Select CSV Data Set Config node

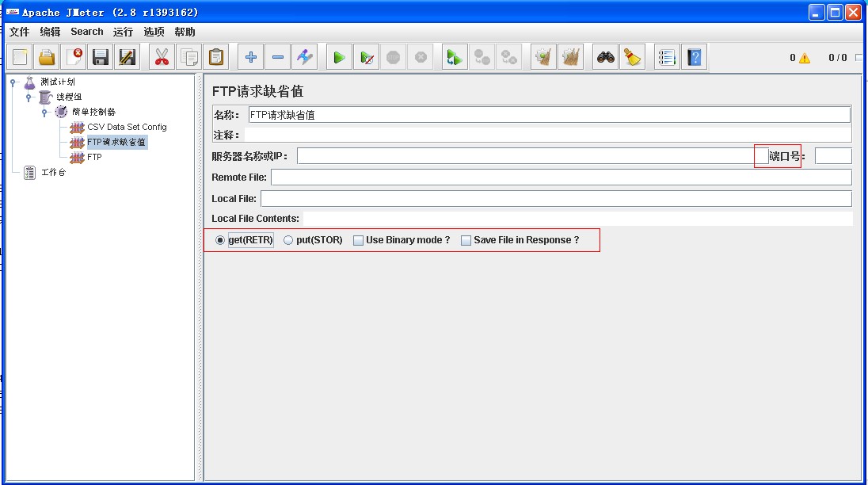127,127
